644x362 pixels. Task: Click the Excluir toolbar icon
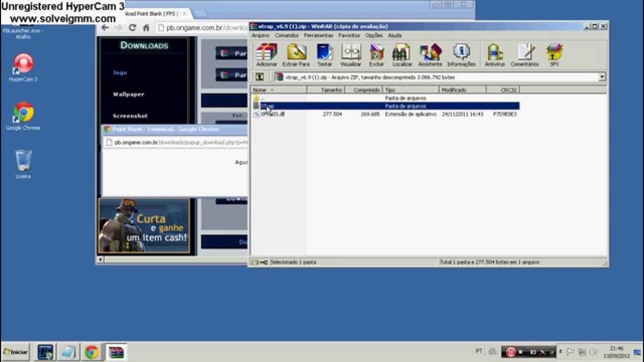(x=376, y=55)
